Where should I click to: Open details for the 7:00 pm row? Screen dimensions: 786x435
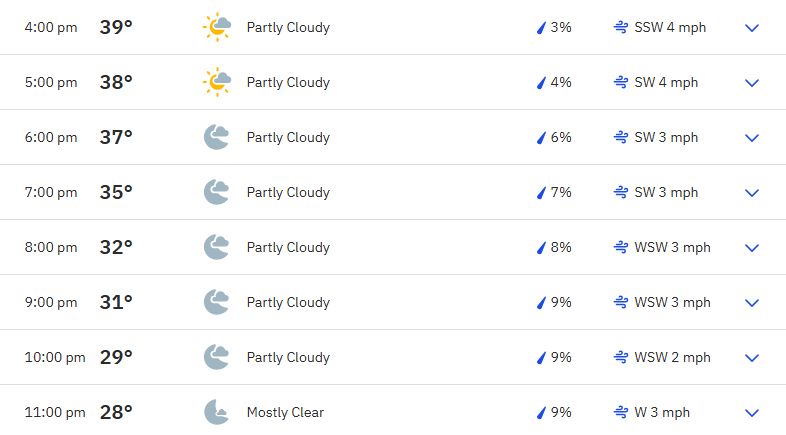[x=752, y=193]
